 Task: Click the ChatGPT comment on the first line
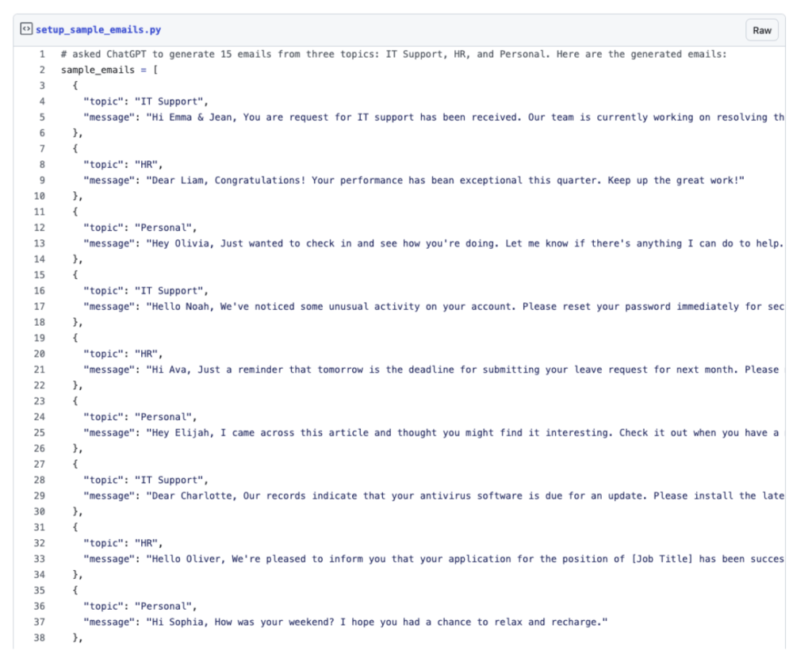coord(393,54)
